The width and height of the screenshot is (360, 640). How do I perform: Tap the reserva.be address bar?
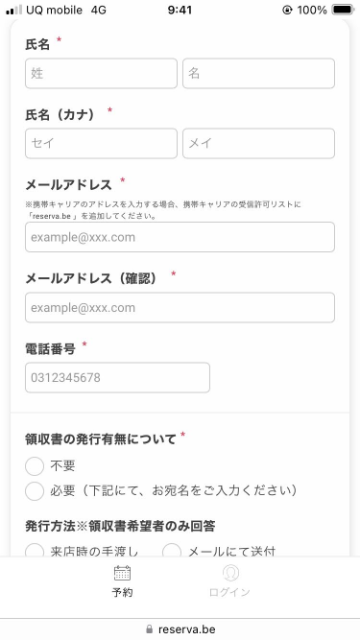tap(180, 629)
